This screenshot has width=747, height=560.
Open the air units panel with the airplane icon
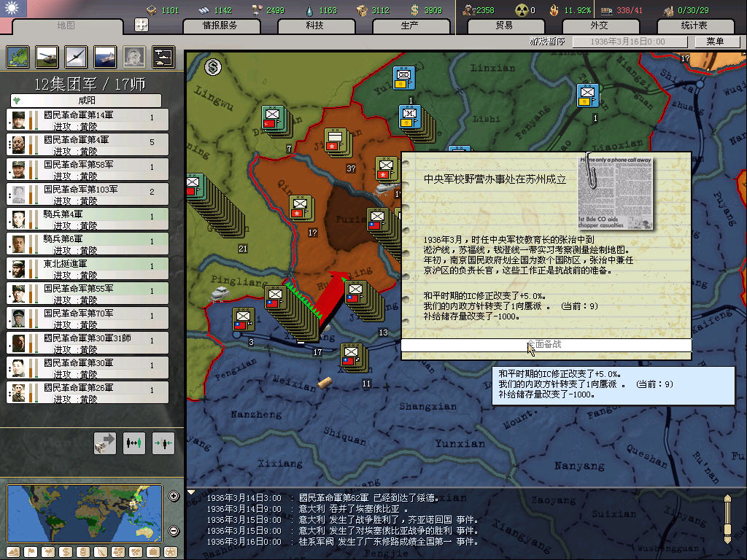point(76,57)
